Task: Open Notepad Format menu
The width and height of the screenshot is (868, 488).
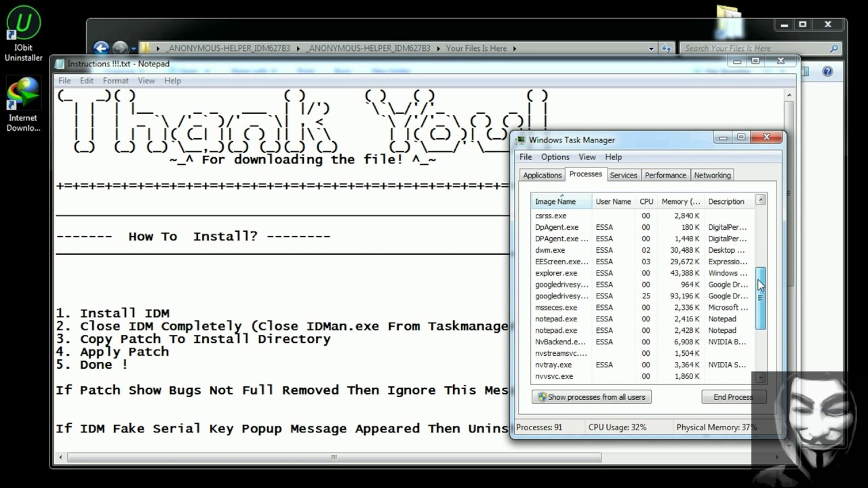Action: 115,81
